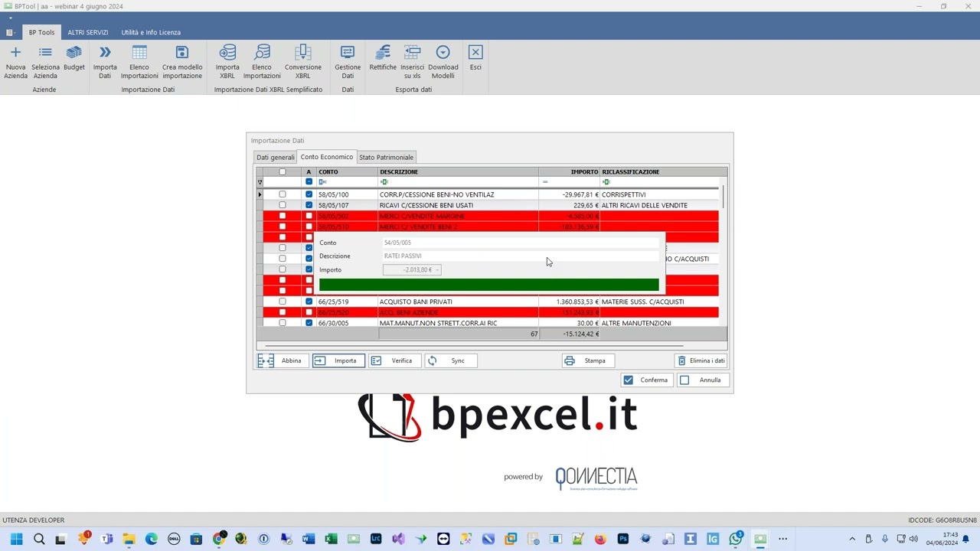Click the Rettifiche euro icon

383,52
